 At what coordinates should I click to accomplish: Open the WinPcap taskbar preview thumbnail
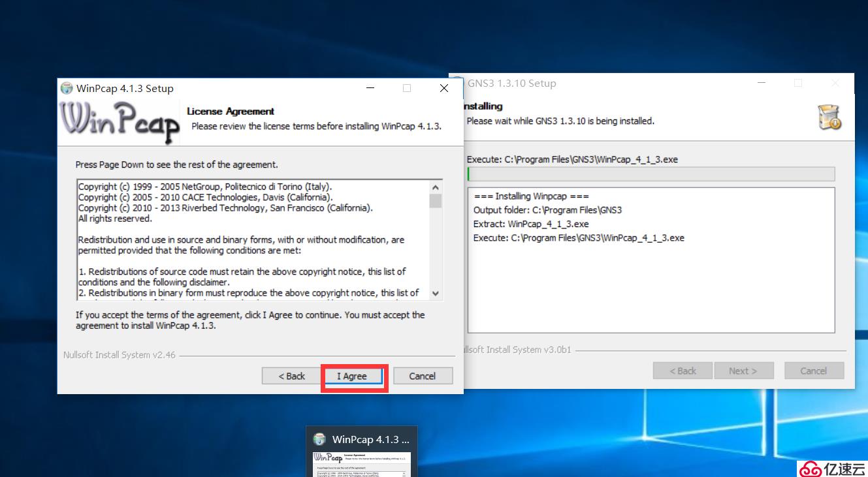tap(362, 464)
